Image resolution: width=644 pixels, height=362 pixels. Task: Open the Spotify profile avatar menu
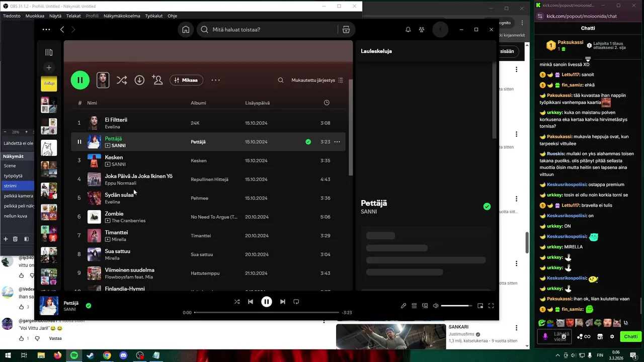point(440,30)
